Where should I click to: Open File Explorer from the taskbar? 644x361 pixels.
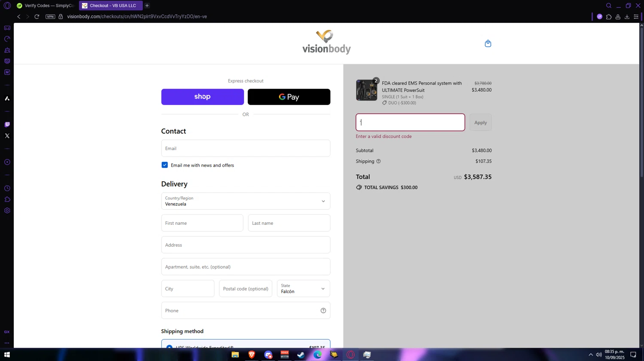click(x=235, y=355)
